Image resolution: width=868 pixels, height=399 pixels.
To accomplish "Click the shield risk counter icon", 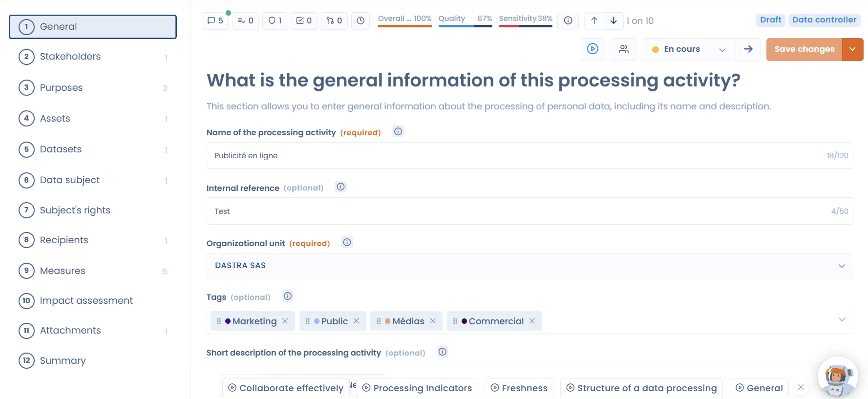I will [275, 21].
